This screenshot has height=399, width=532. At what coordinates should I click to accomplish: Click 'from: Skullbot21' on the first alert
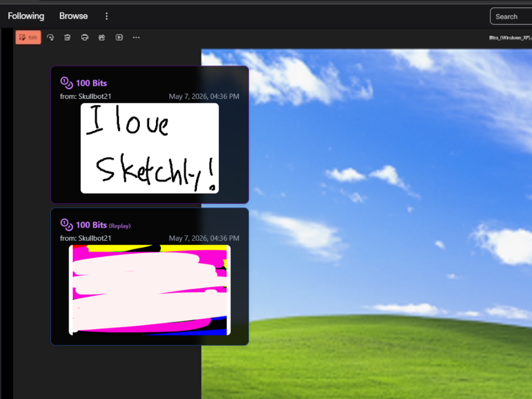coord(86,96)
